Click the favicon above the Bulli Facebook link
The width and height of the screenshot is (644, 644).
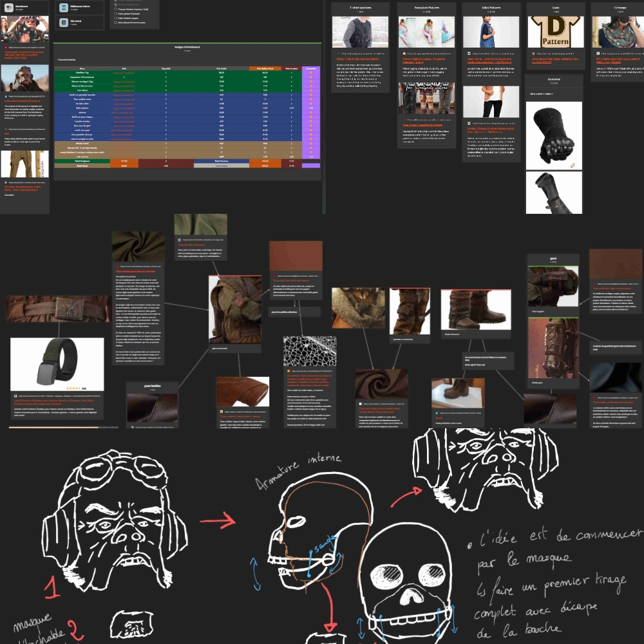click(x=5, y=95)
